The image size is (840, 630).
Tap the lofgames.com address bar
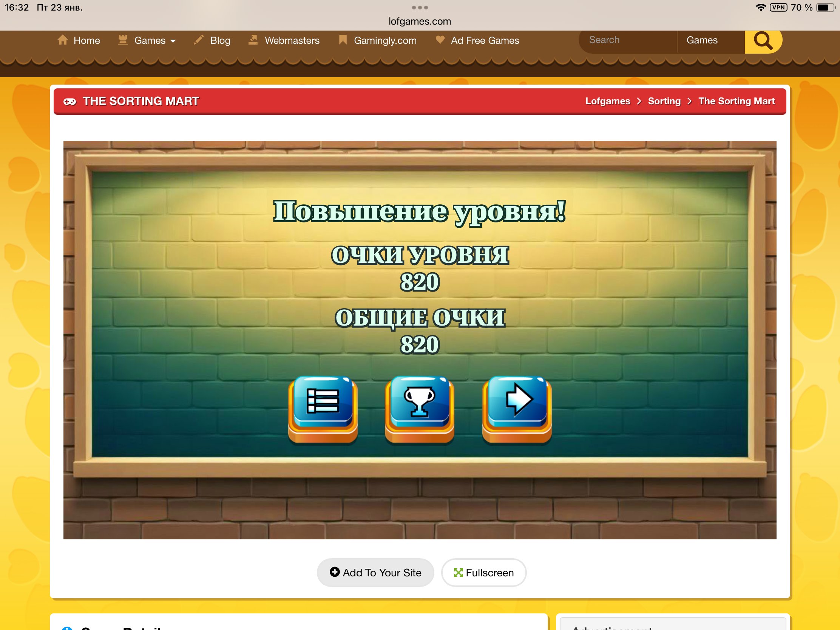[x=420, y=21]
